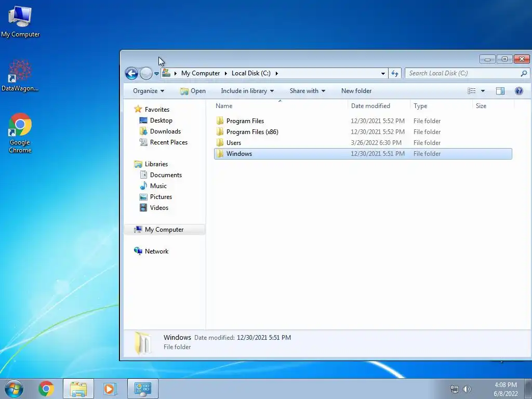Sort by Size column header
532x399 pixels.
tap(494, 106)
